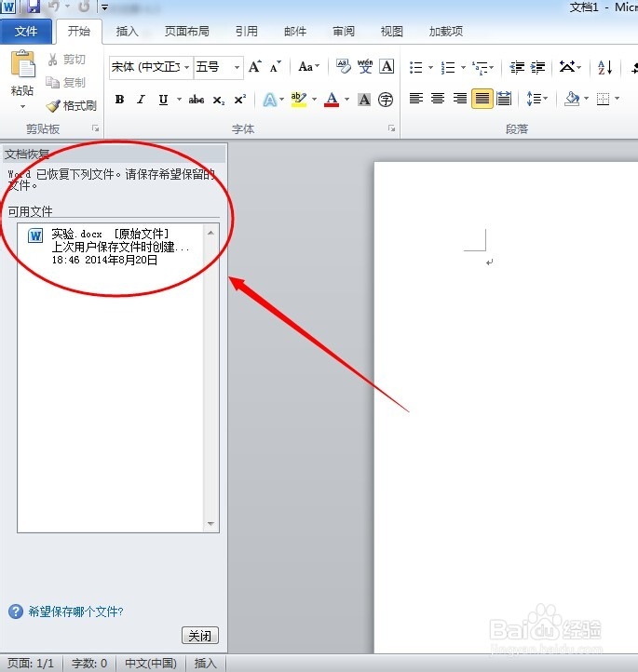Click the Paste clipboard icon
The image size is (638, 672).
(22, 65)
